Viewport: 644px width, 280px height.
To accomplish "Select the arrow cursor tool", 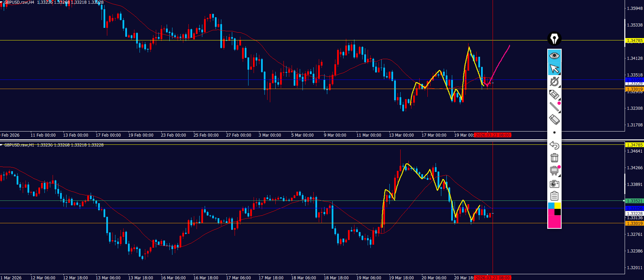I will click(x=554, y=69).
